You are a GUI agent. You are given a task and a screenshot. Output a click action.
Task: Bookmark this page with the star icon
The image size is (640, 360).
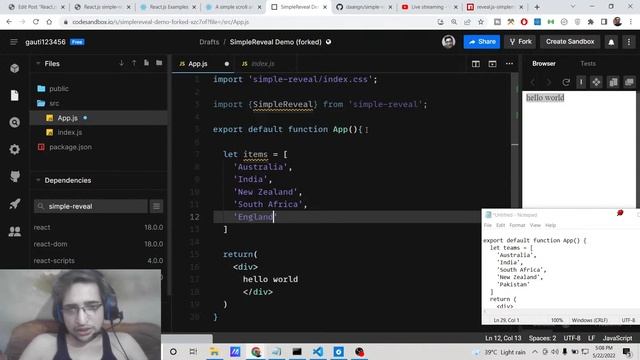[x=481, y=22]
